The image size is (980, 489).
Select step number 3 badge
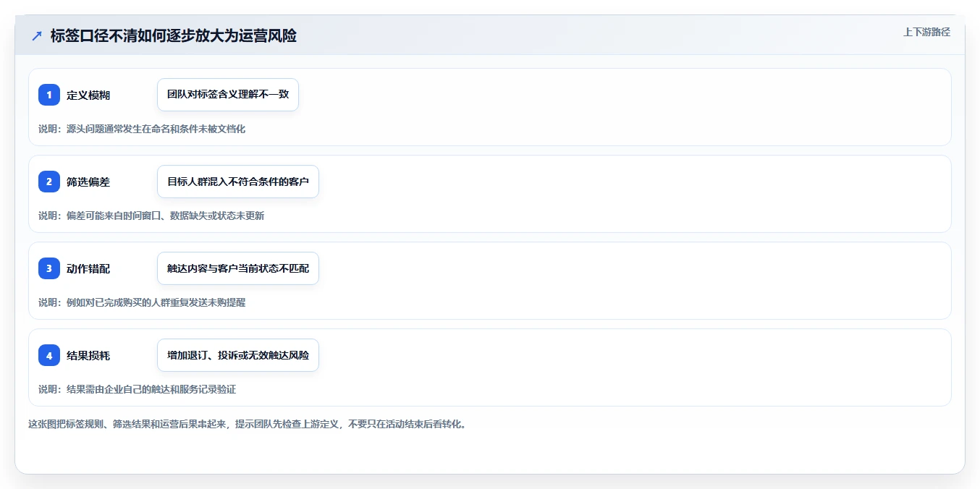49,268
